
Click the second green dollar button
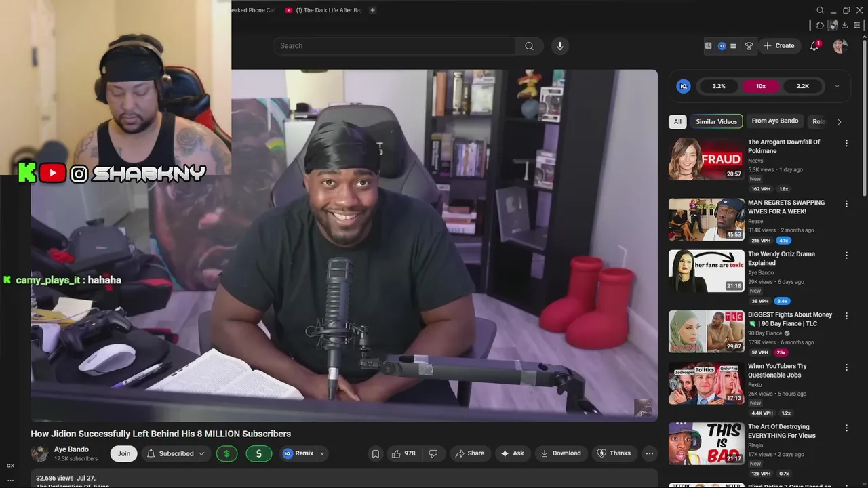click(x=258, y=453)
